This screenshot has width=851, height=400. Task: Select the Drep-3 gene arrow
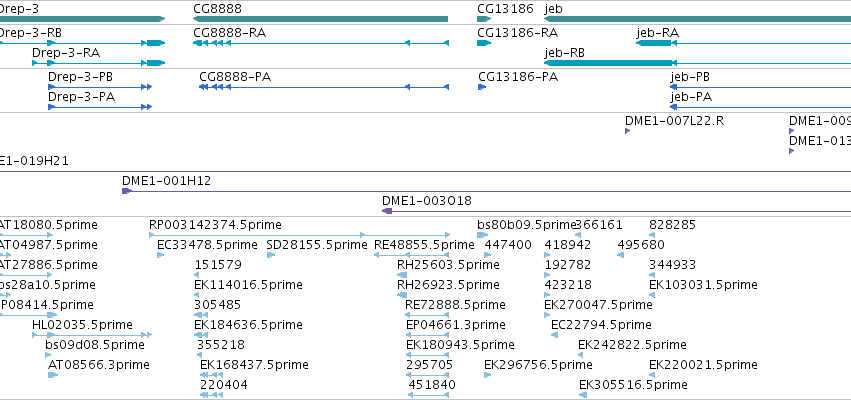tap(82, 19)
